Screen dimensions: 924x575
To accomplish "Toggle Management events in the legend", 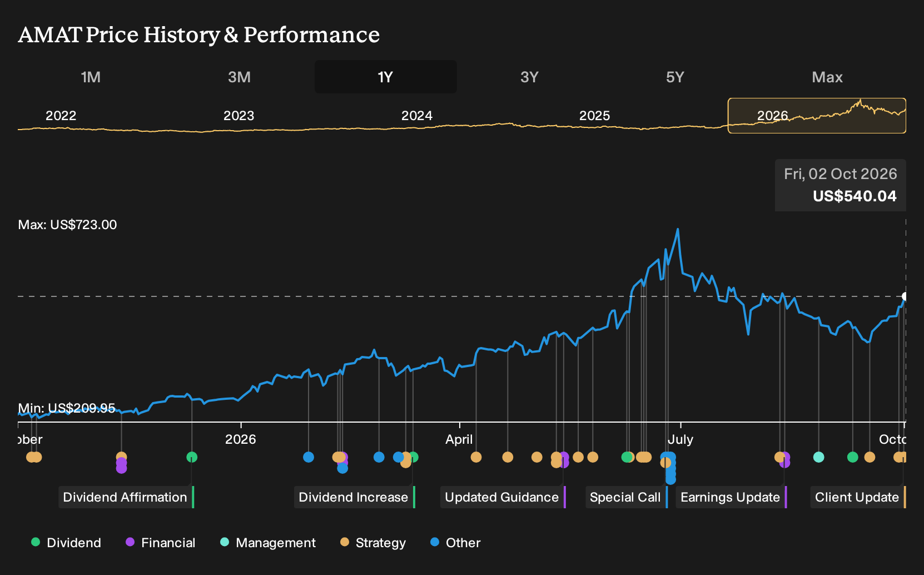I will coord(268,543).
